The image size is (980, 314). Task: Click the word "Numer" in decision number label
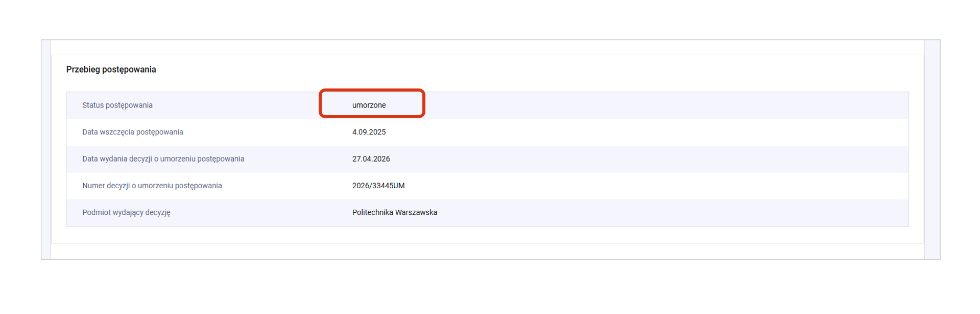(93, 186)
